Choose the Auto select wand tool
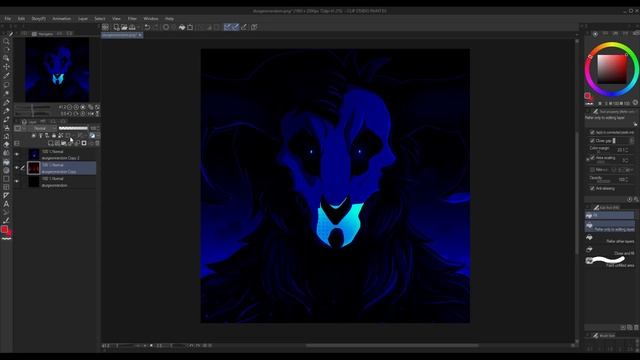The height and width of the screenshot is (360, 640). [6, 93]
